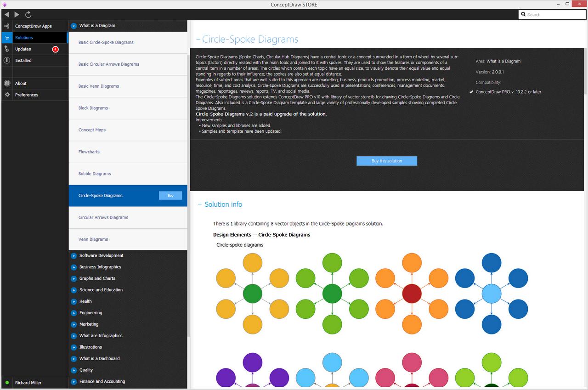Click the purple circle-spoke diagram thumbnail

(252, 370)
